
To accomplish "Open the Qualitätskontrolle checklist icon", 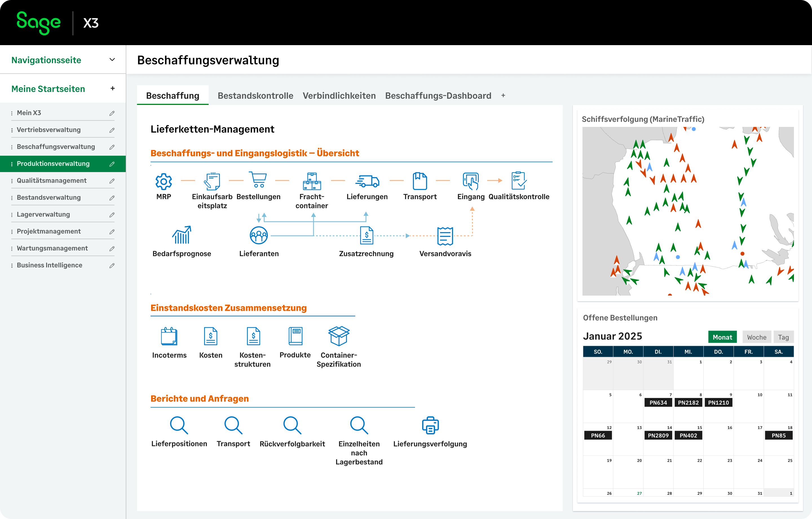I will coord(518,181).
